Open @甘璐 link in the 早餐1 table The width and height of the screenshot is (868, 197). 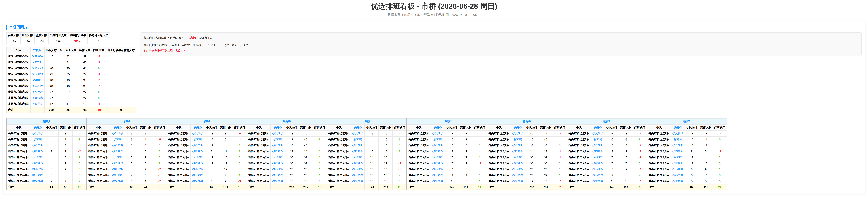tap(118, 139)
